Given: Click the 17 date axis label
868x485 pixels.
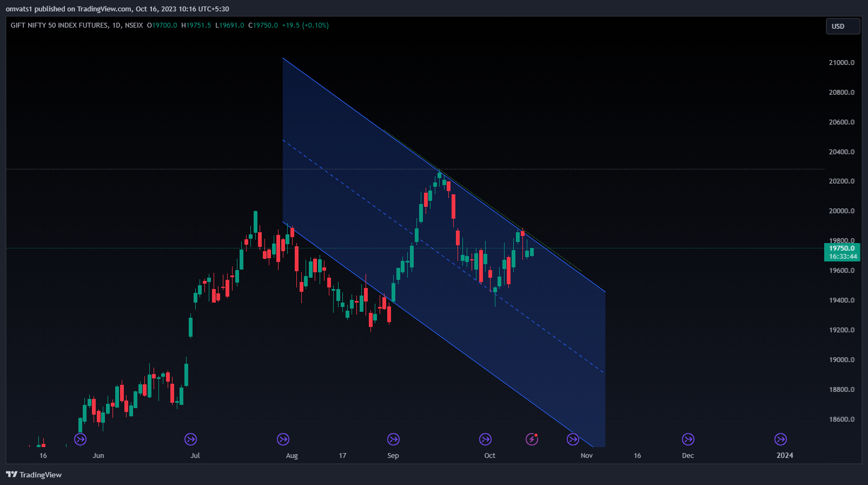Looking at the screenshot, I should [342, 456].
